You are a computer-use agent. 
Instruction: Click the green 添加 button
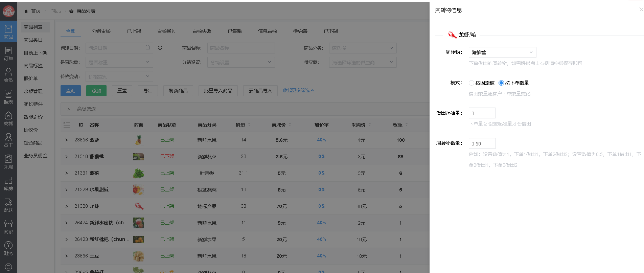[96, 91]
